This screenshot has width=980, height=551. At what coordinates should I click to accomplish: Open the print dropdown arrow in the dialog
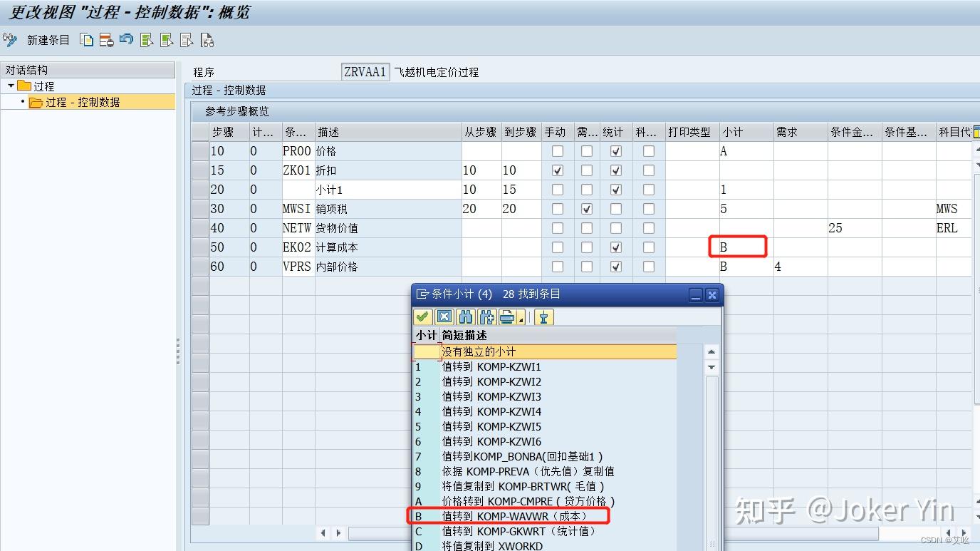pyautogui.click(x=522, y=319)
